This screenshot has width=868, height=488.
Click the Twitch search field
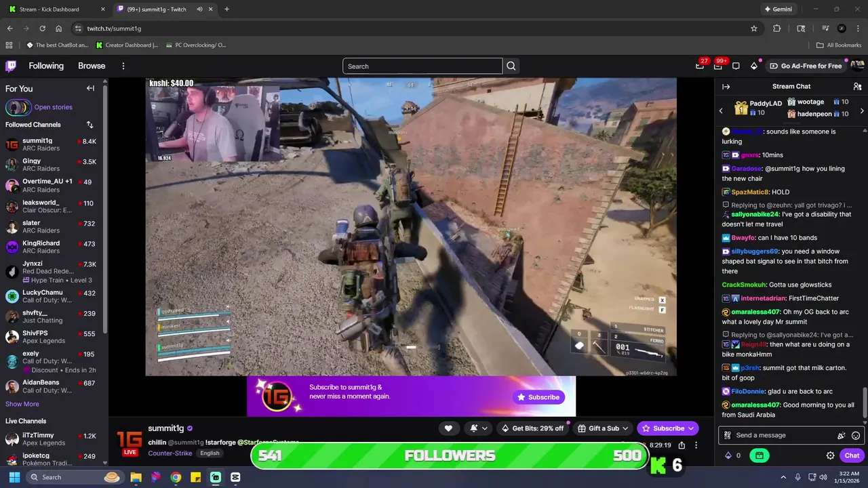(422, 66)
